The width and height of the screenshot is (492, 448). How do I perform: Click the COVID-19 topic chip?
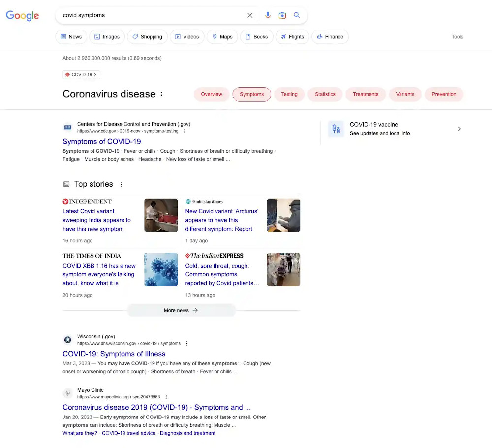81,75
